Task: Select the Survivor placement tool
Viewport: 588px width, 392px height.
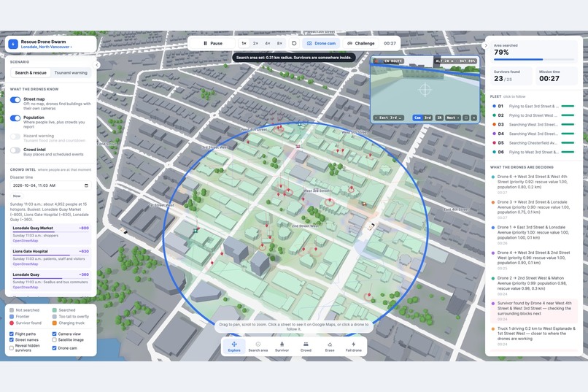Action: click(x=282, y=346)
